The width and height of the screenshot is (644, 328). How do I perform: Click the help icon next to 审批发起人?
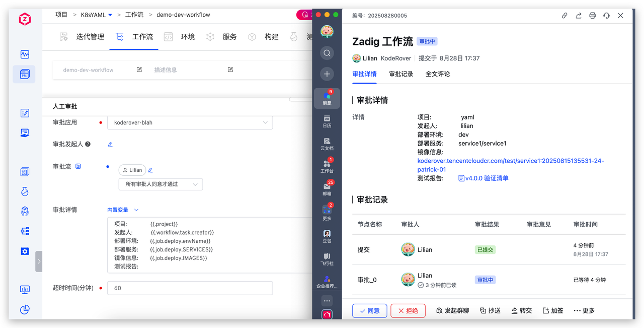(88, 144)
